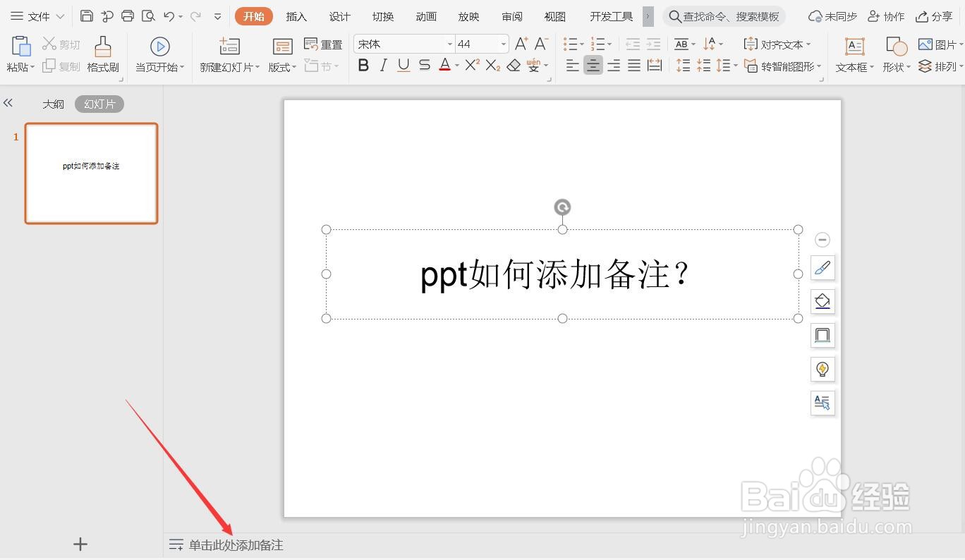This screenshot has width=965, height=560.
Task: Open the font name dropdown (宋体)
Action: coord(449,44)
